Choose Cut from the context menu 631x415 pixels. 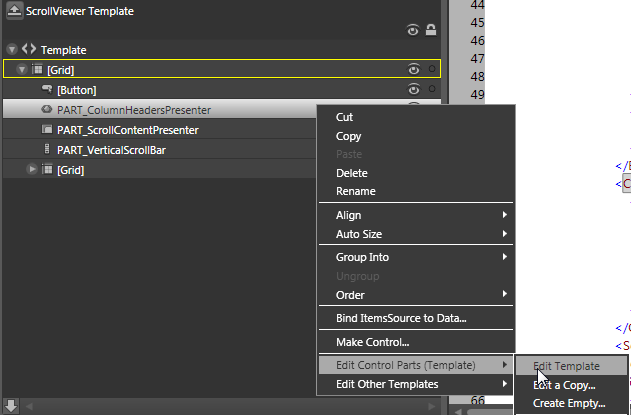pos(416,117)
